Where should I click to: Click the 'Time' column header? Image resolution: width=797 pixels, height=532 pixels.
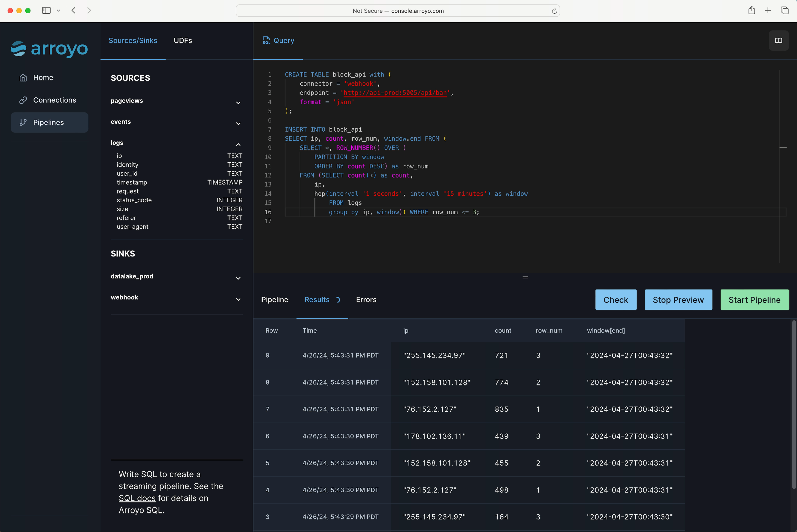[309, 330]
